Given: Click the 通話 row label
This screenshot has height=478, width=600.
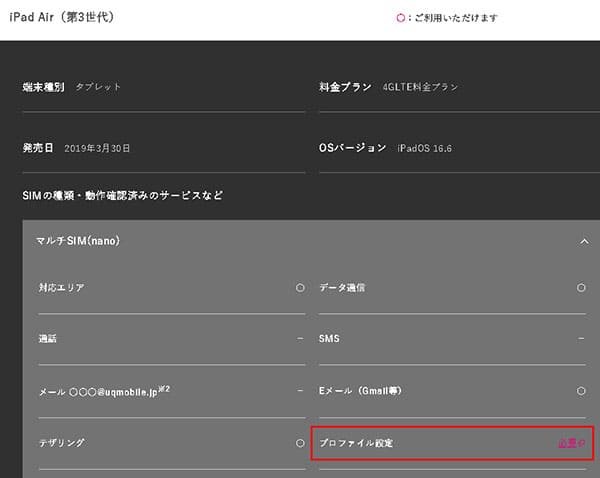Looking at the screenshot, I should (x=47, y=338).
